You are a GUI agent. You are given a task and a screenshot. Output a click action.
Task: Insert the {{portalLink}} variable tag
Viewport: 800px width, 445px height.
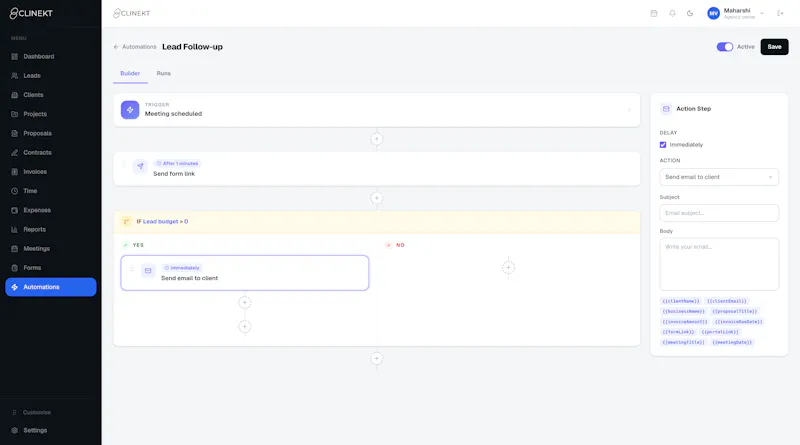click(720, 332)
